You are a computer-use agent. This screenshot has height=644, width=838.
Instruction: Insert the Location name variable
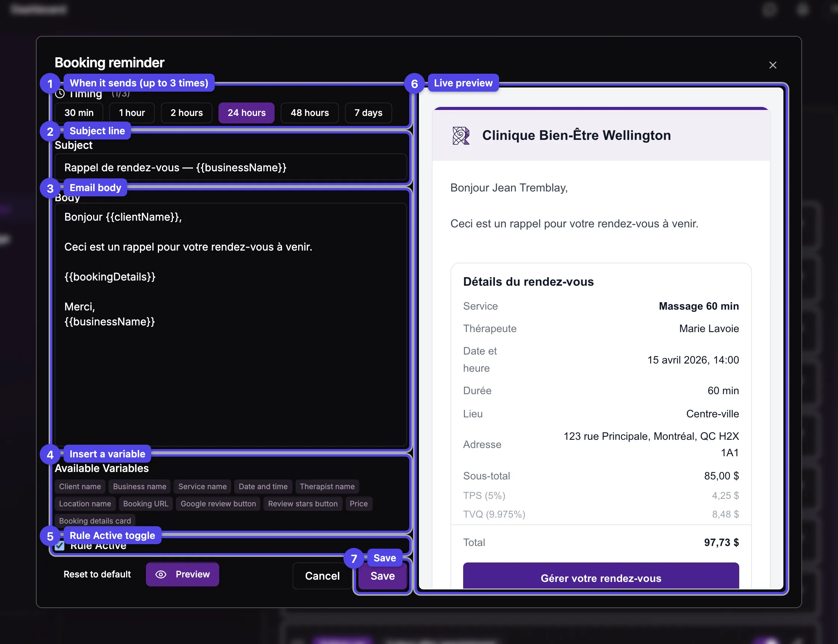85,504
